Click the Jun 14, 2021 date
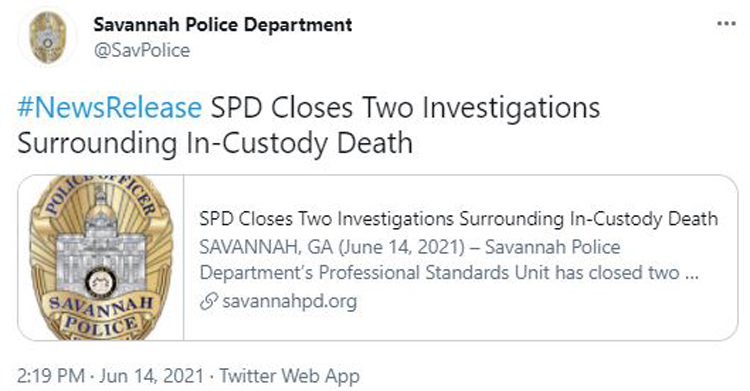 152,376
